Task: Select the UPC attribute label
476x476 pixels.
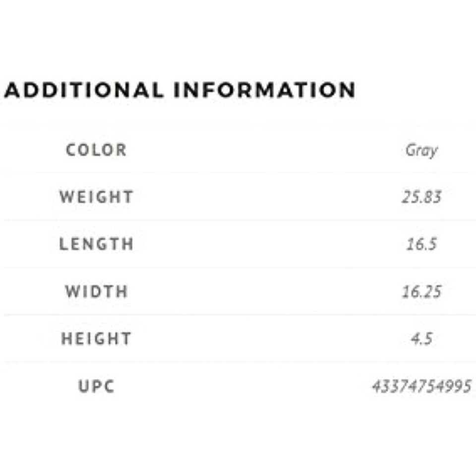Action: pyautogui.click(x=96, y=386)
